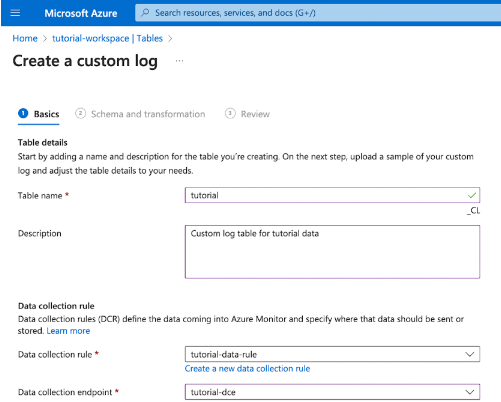Switch to the Schema and transformation tab
This screenshot has width=501, height=402.
click(x=148, y=114)
